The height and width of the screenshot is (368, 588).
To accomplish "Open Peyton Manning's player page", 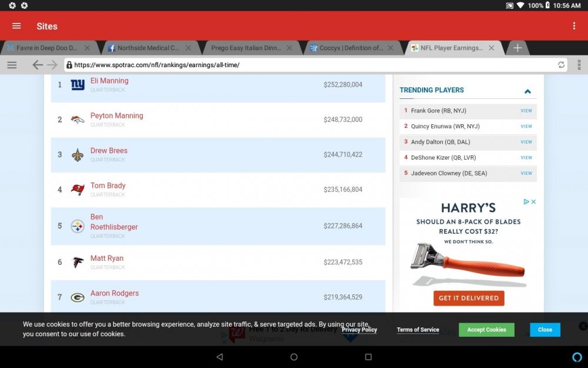I will pyautogui.click(x=116, y=115).
